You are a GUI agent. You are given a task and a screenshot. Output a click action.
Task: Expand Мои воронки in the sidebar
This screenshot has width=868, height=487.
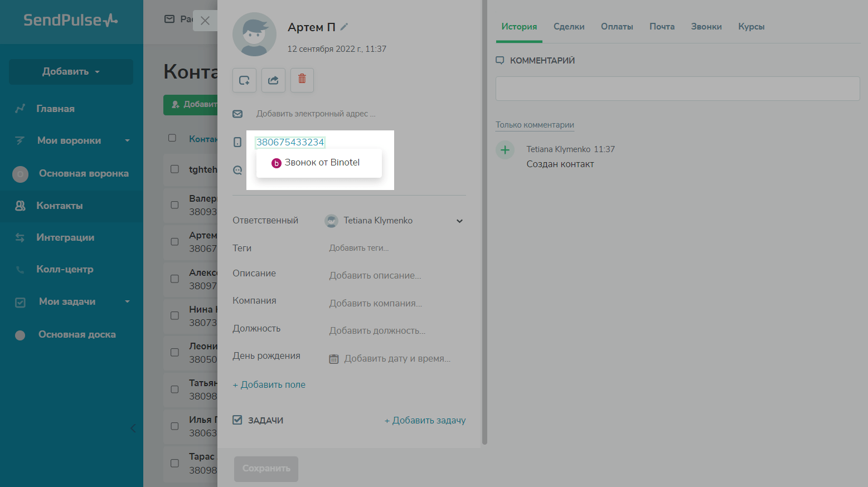127,140
